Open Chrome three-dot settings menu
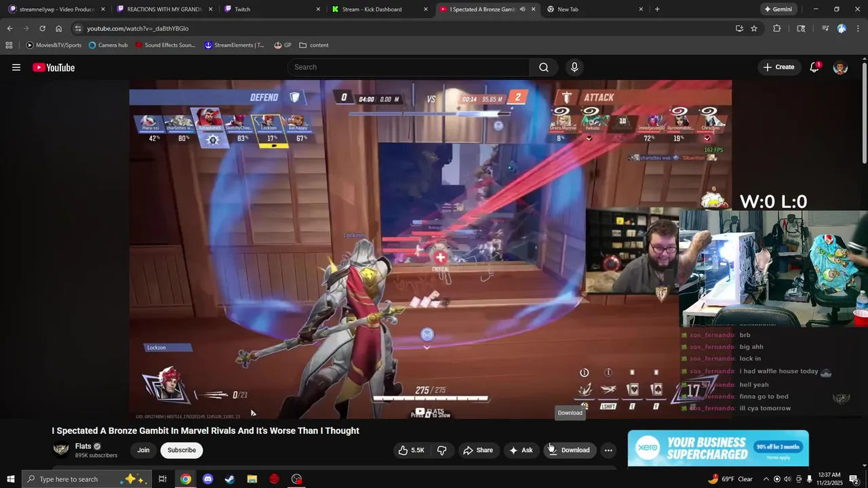The image size is (868, 488). pos(859,28)
